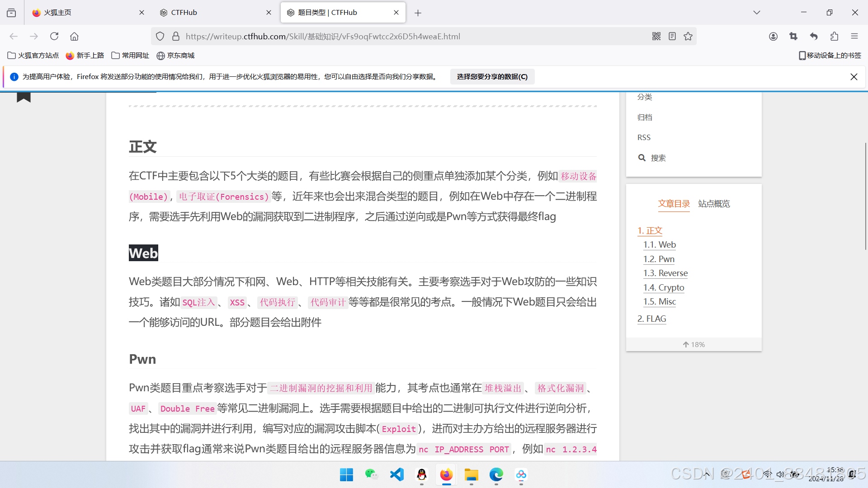Open the 分类 sidebar link

tap(645, 97)
